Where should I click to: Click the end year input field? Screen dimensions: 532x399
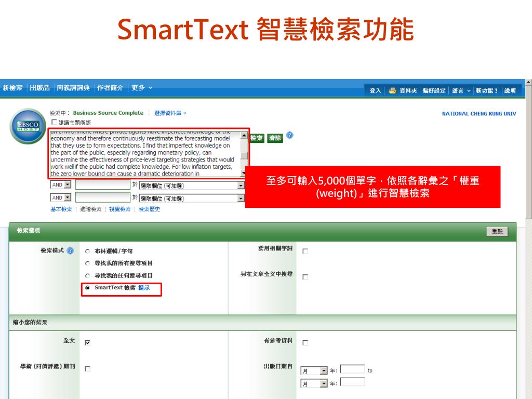click(353, 382)
